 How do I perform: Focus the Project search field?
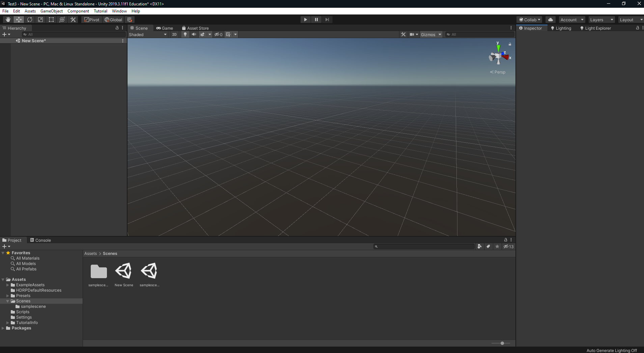click(x=424, y=246)
